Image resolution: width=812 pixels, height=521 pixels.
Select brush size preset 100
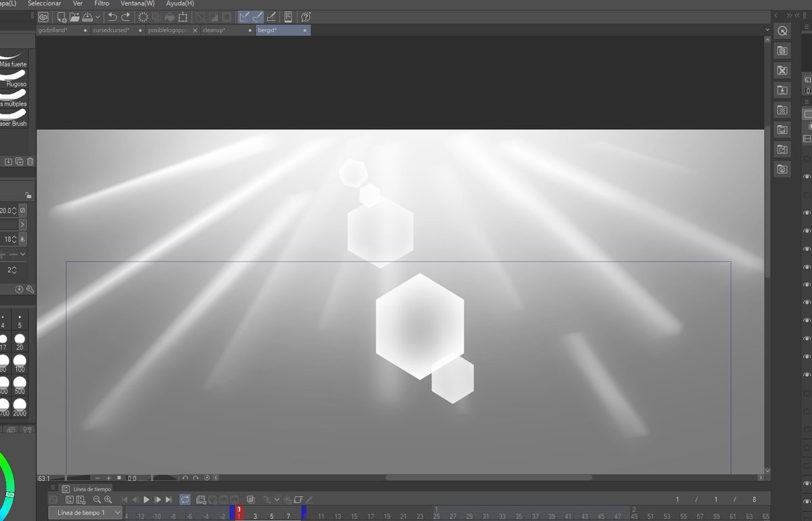pyautogui.click(x=20, y=363)
